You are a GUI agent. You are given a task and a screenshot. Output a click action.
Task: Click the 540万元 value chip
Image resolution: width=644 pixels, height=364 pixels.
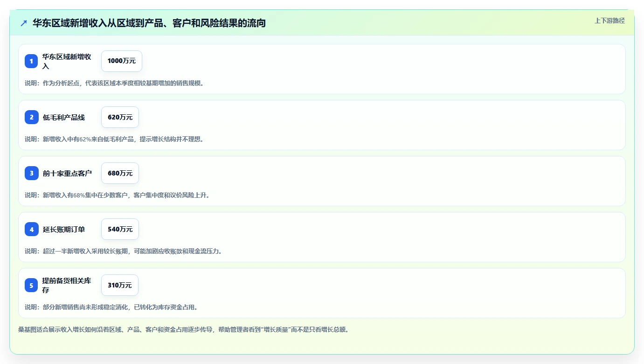[120, 229]
